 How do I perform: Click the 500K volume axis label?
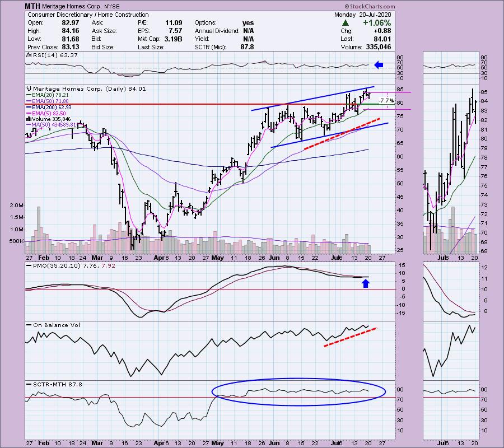(16, 241)
